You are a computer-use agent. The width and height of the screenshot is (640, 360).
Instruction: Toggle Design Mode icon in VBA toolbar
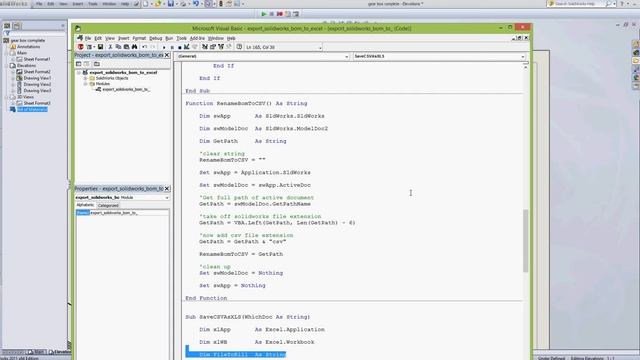[x=187, y=47]
